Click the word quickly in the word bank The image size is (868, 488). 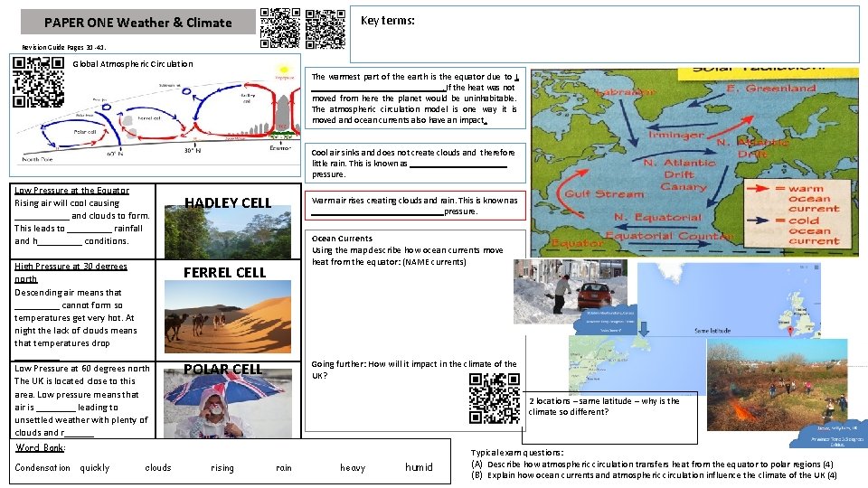95,468
